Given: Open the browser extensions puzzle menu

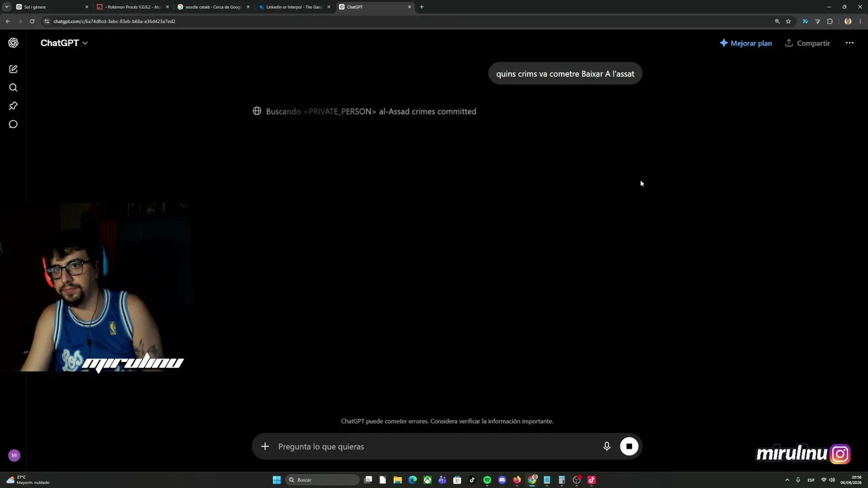Looking at the screenshot, I should click(829, 21).
